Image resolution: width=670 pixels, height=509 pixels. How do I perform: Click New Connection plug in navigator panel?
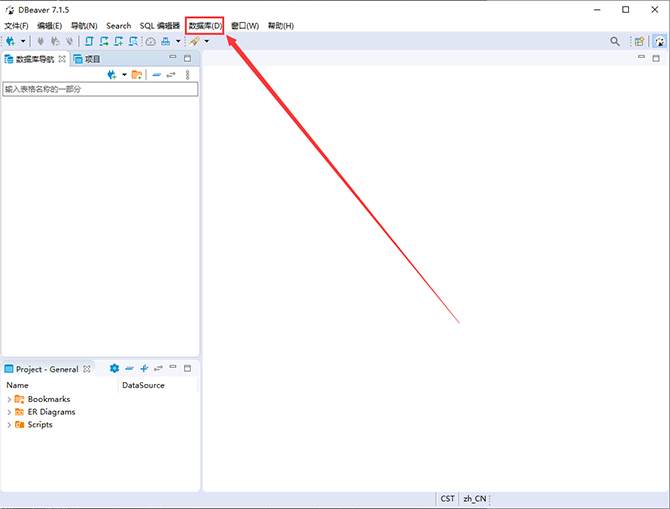[112, 75]
